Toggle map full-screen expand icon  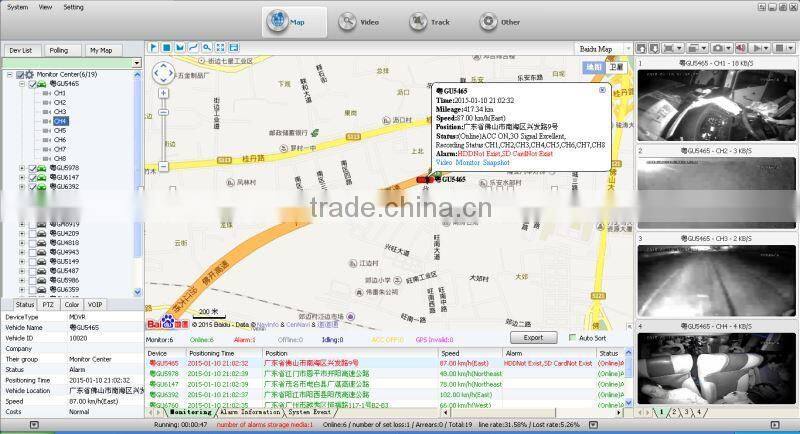click(220, 47)
